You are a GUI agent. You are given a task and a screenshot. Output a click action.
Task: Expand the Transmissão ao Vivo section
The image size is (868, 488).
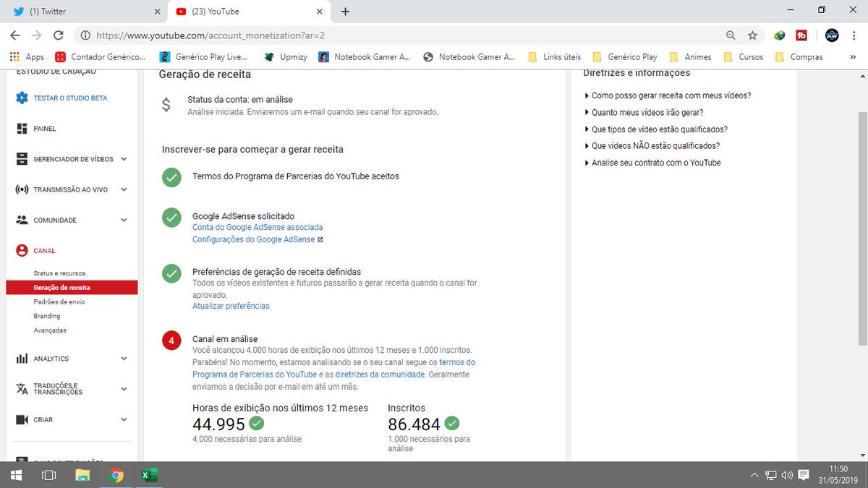tap(124, 189)
